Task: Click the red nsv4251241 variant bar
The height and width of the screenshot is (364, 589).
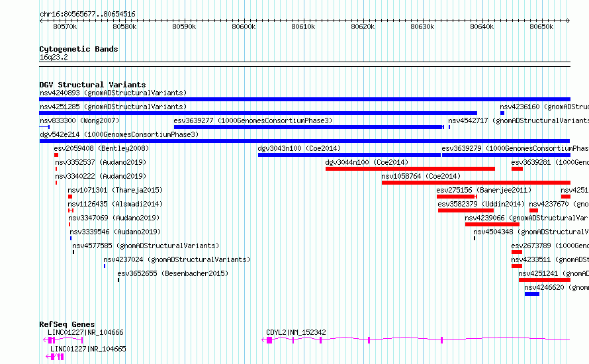Action: click(544, 280)
